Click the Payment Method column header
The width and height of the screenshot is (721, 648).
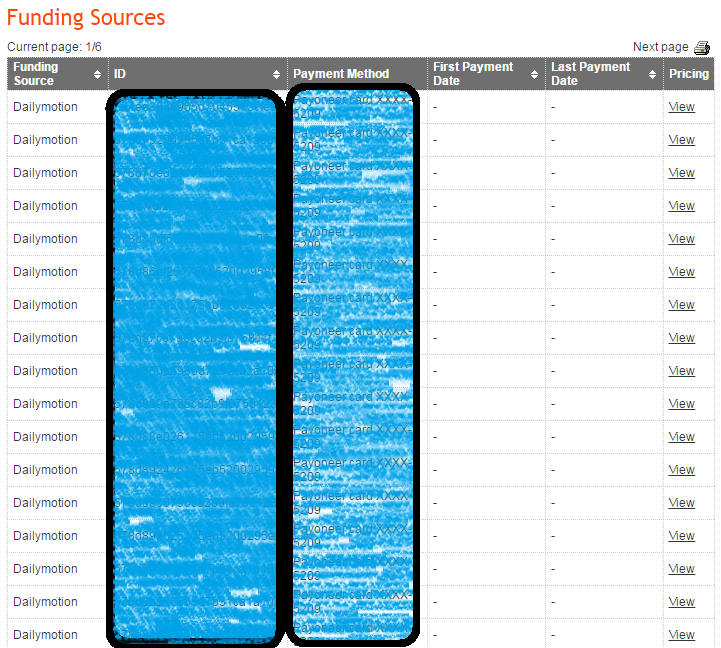coord(341,74)
